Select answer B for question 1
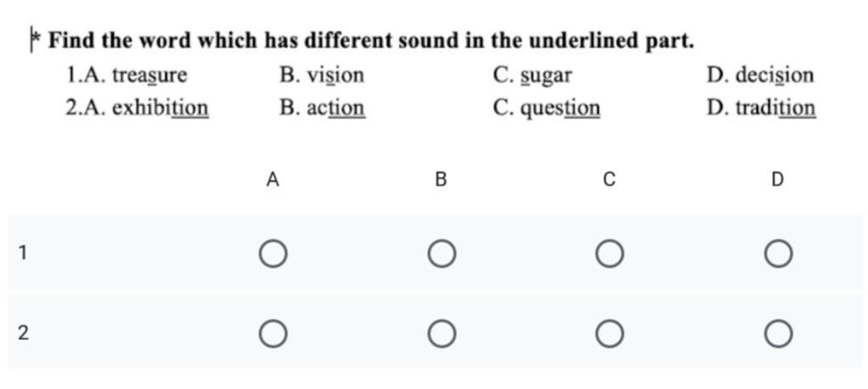 [x=441, y=253]
